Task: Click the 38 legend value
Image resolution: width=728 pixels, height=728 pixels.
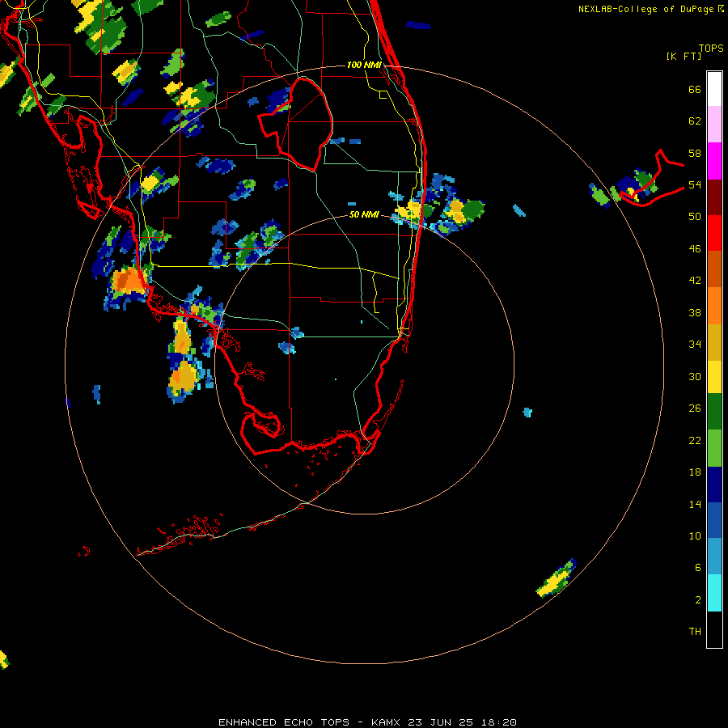Action: (695, 312)
